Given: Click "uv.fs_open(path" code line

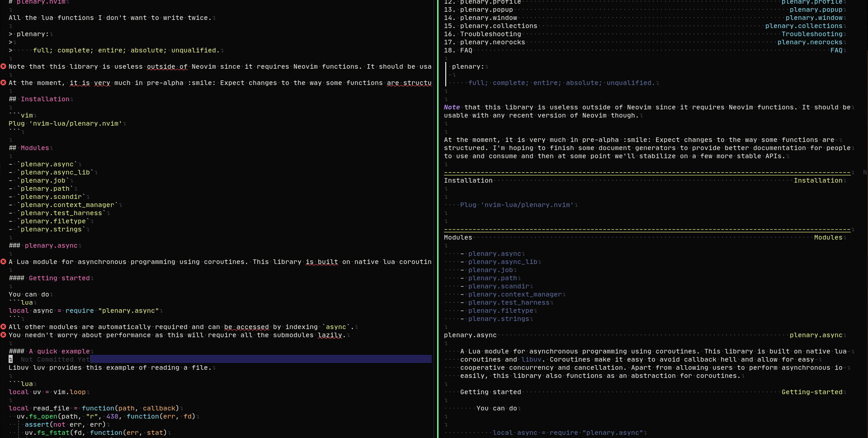Looking at the screenshot, I should click(106, 416).
